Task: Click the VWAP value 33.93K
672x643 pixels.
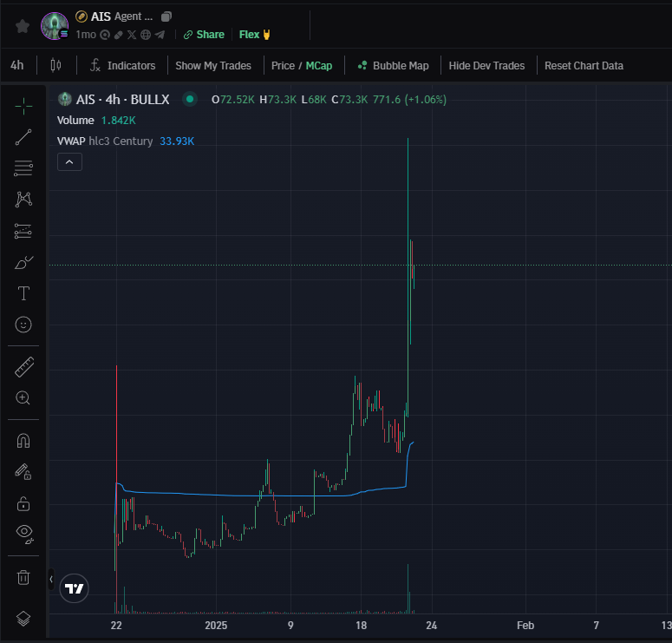Action: click(x=177, y=141)
